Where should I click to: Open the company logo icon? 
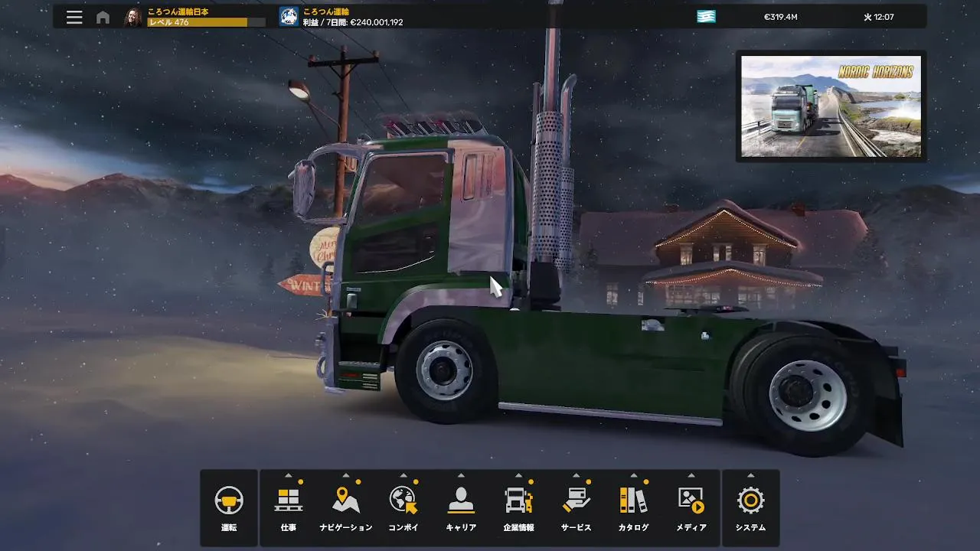pos(289,17)
